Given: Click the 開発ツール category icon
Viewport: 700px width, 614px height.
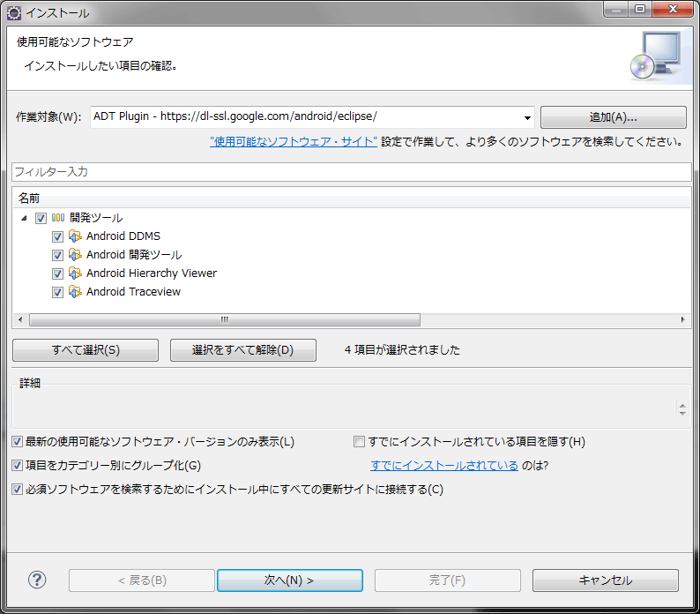Looking at the screenshot, I should [58, 218].
